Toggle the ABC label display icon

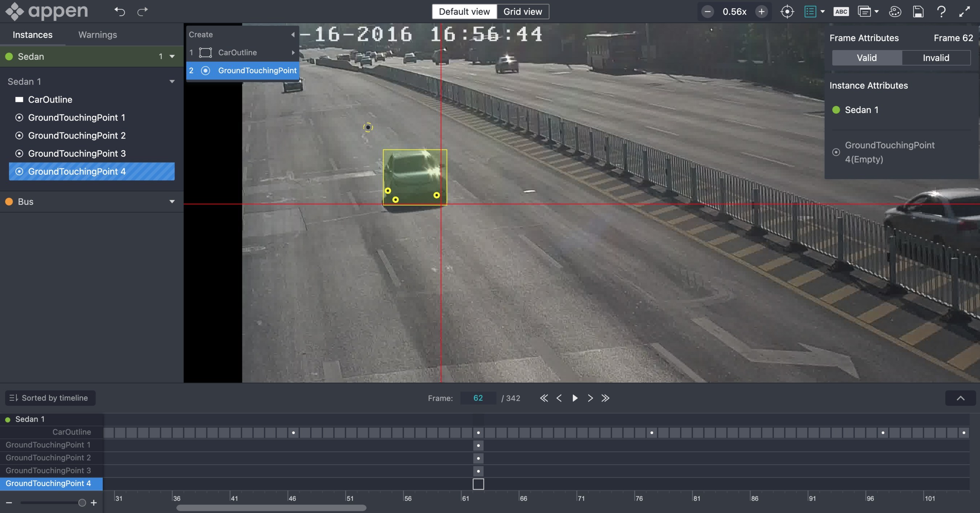841,12
